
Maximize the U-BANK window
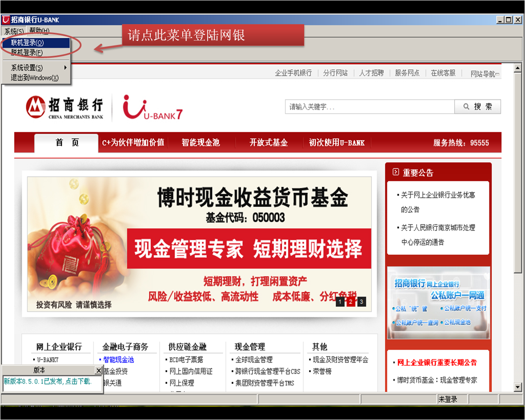click(x=508, y=19)
